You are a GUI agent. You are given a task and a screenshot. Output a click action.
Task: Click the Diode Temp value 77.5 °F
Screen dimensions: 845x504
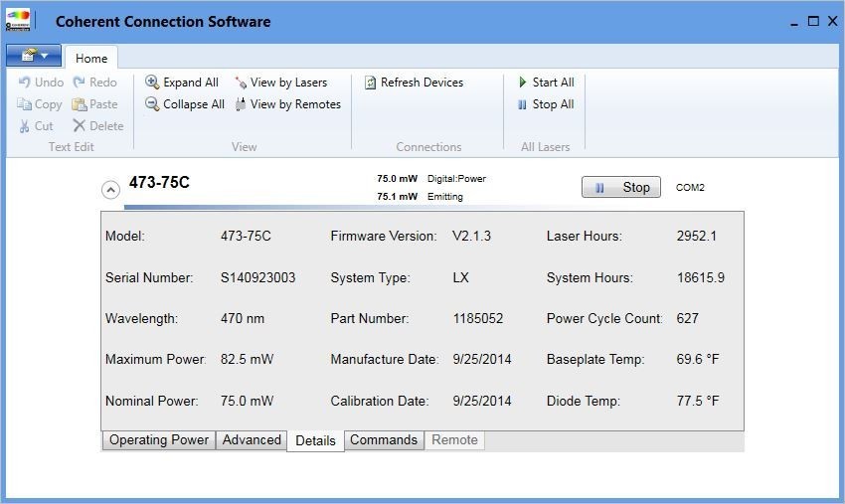(698, 401)
